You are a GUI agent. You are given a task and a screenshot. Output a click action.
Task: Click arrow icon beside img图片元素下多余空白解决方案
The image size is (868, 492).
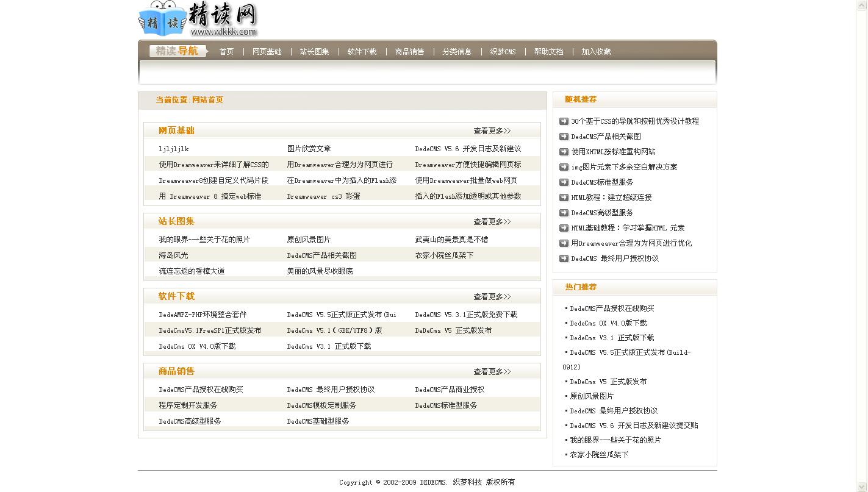(564, 167)
